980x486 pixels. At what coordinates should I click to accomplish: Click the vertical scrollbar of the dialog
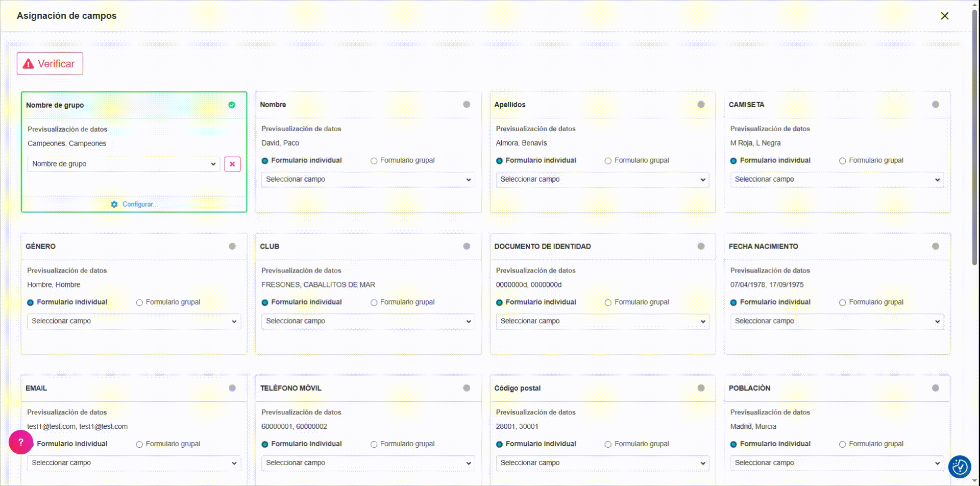(x=974, y=153)
